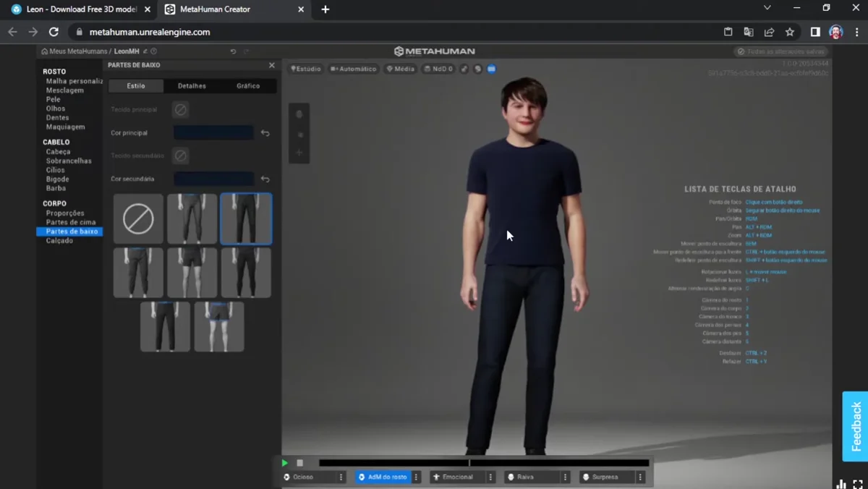The height and width of the screenshot is (489, 868).
Task: Open a new browser tab
Action: click(x=325, y=9)
